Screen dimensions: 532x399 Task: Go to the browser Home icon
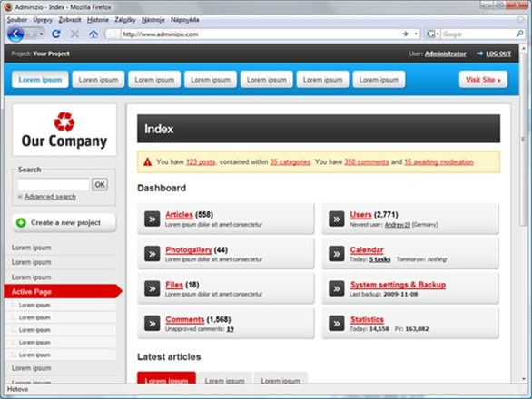94,34
